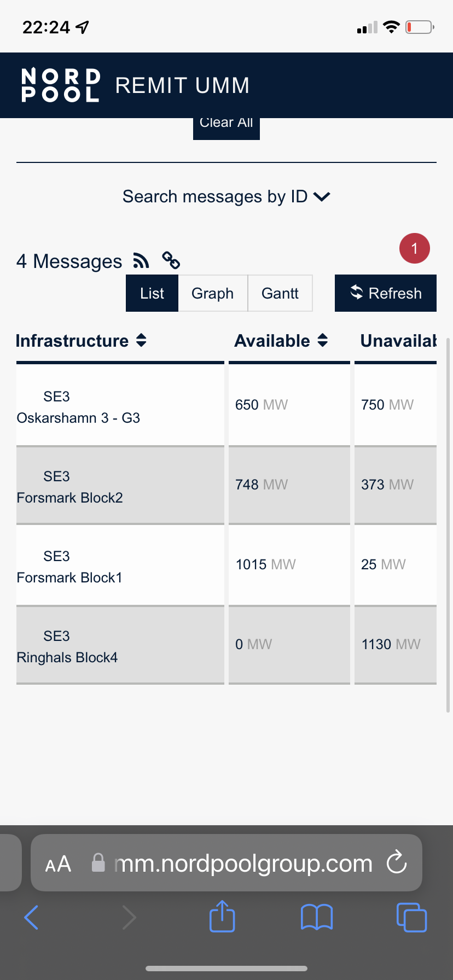Switch to the Graph view
This screenshot has height=980, width=453.
[213, 293]
